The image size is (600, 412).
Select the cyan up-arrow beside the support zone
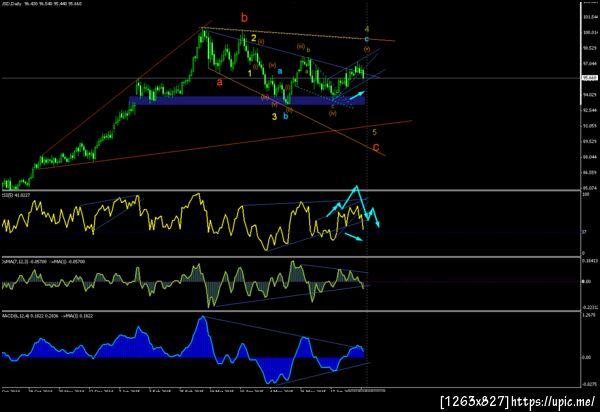pyautogui.click(x=357, y=95)
